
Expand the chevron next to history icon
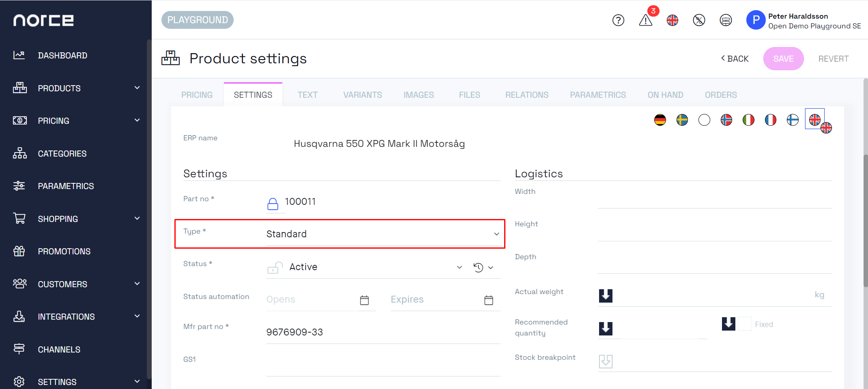point(491,268)
